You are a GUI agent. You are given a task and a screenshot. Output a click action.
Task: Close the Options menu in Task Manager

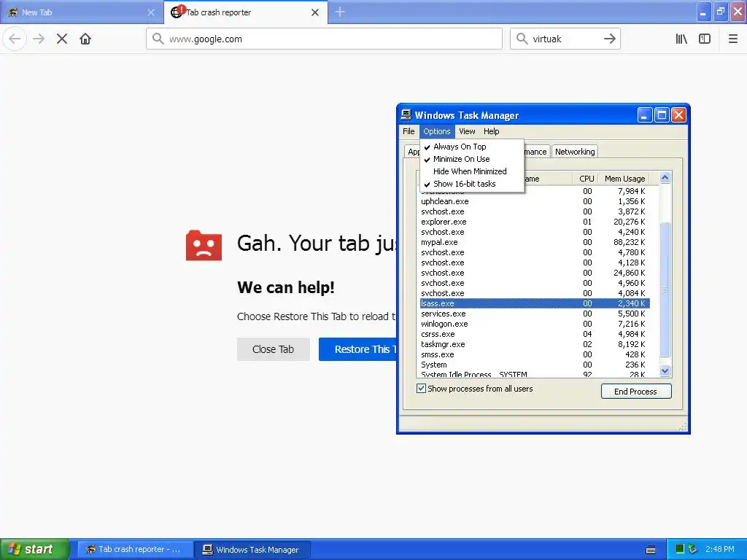436,131
